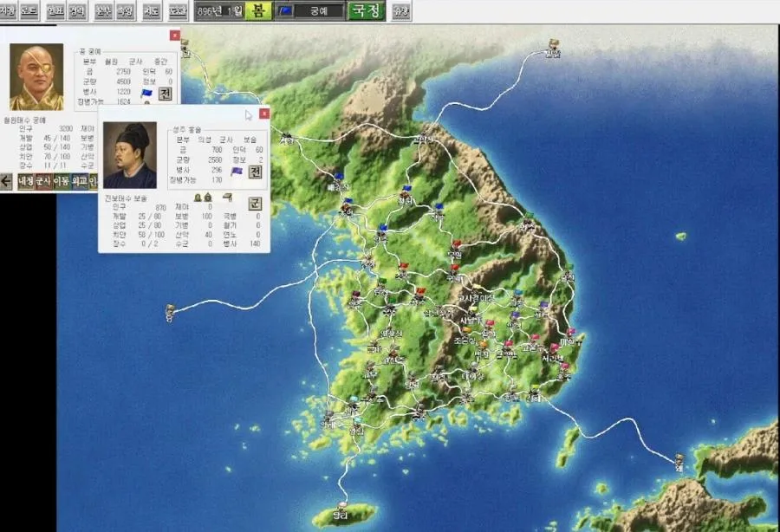Open the 본부 headquarters toolbar button
Image resolution: width=780 pixels, height=532 pixels.
(103, 10)
